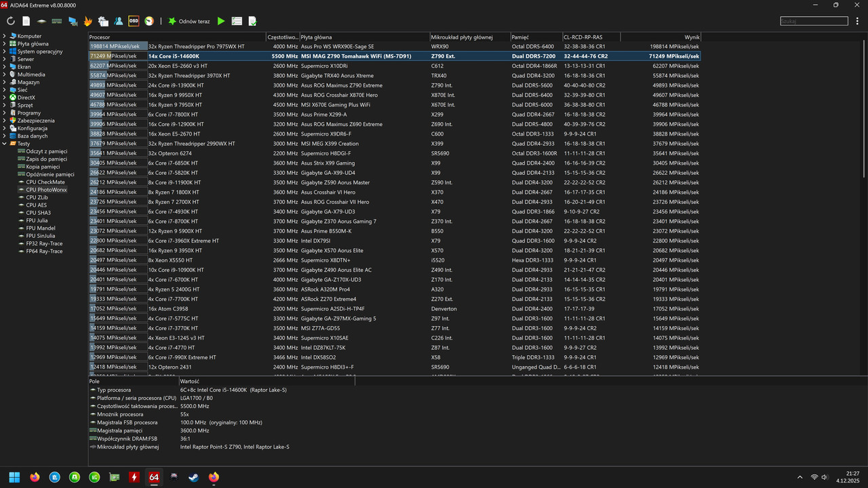
Task: Expand the Magazyn tree node arrow
Action: [5, 82]
